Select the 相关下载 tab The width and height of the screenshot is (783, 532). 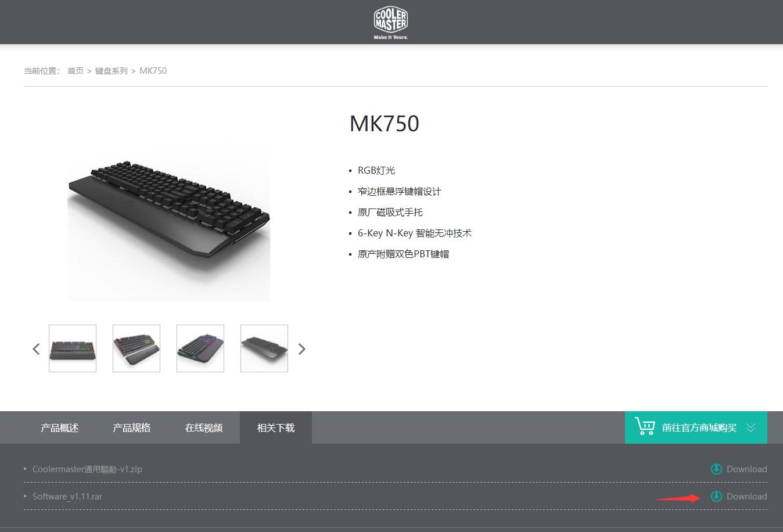(276, 427)
